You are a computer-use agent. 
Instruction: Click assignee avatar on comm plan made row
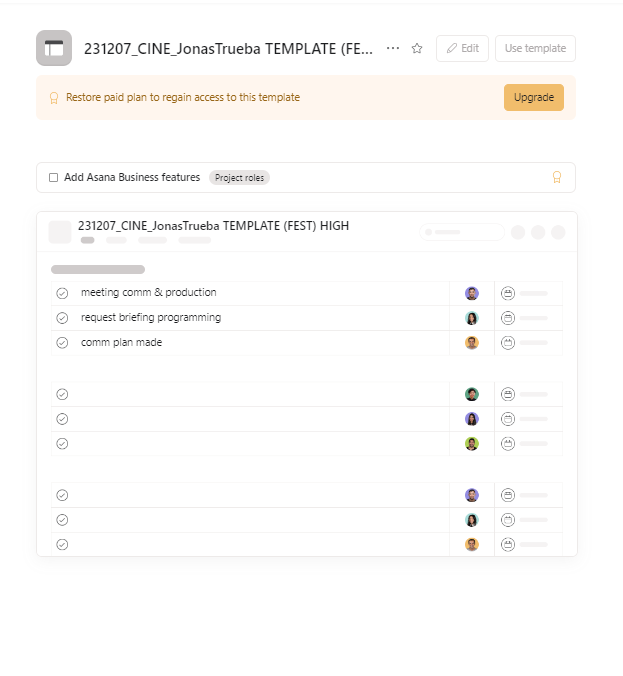tap(472, 343)
